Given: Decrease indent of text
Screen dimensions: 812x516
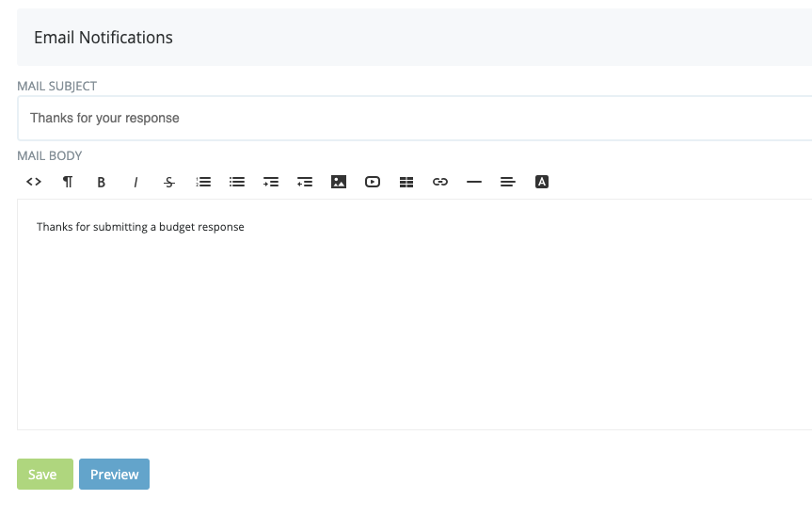Looking at the screenshot, I should click(x=305, y=182).
